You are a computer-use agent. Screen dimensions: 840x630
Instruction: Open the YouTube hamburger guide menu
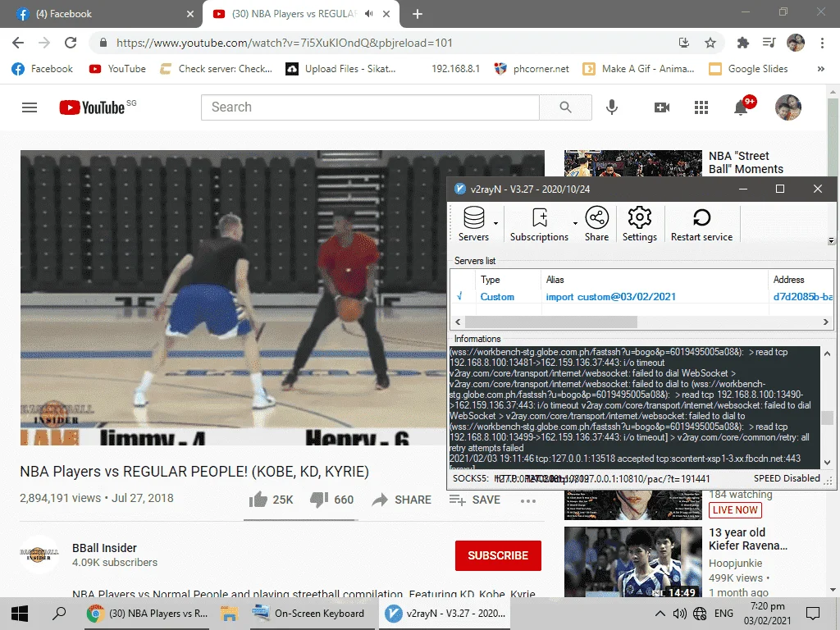point(30,107)
